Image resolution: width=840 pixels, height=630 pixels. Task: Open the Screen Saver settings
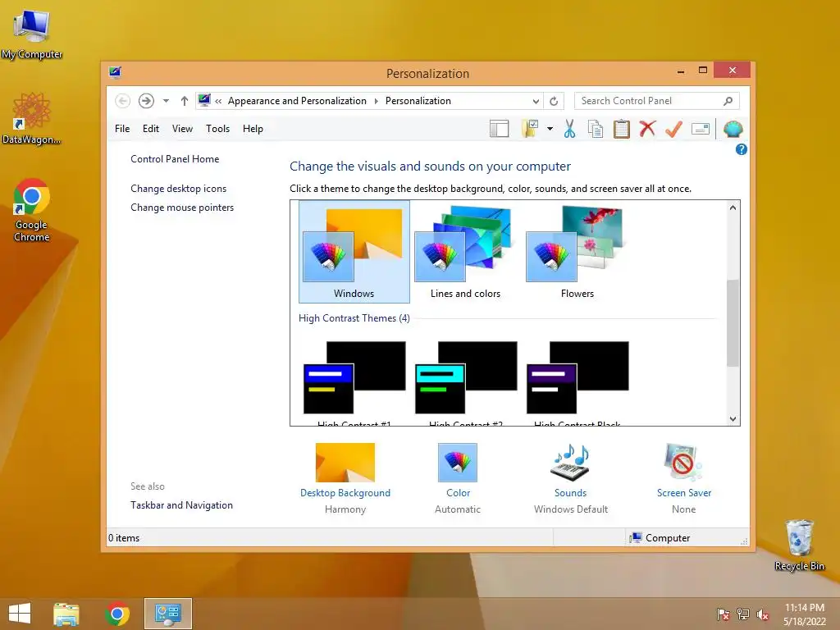684,478
